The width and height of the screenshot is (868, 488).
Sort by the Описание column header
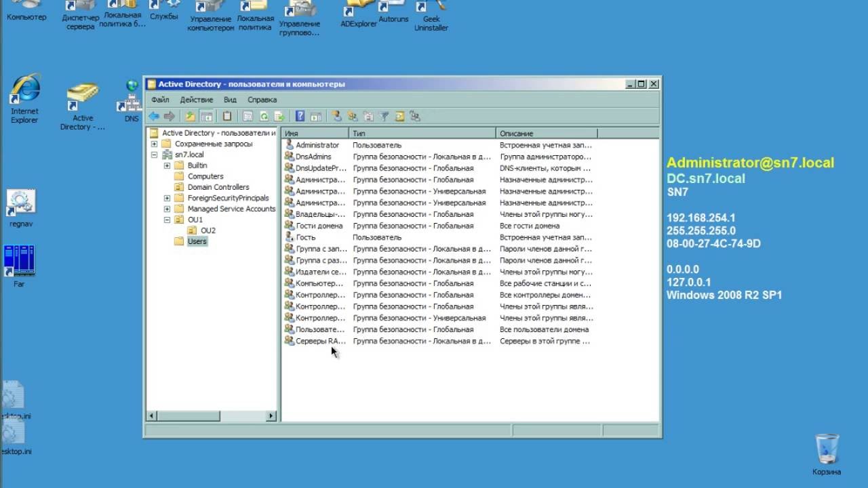pyautogui.click(x=547, y=134)
